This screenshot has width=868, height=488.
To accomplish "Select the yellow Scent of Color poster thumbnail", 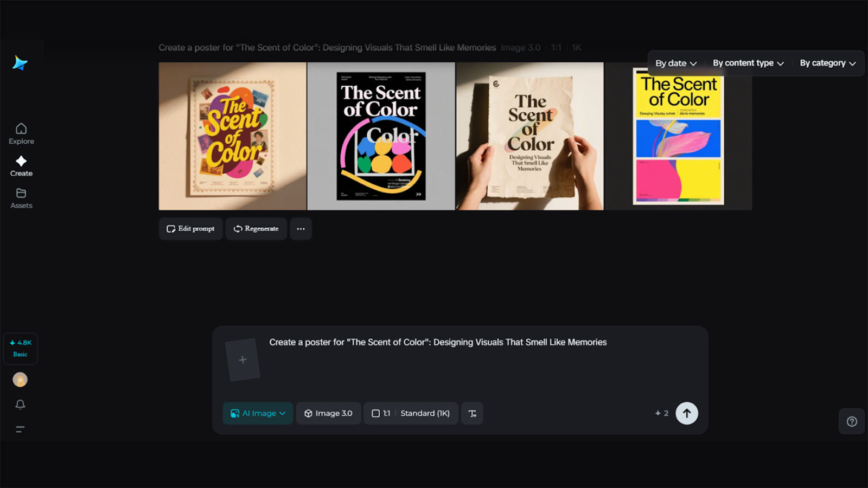I will point(679,137).
